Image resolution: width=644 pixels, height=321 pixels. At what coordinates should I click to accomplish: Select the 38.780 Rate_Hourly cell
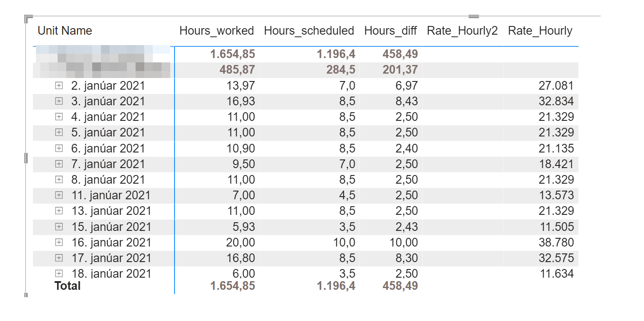(556, 242)
